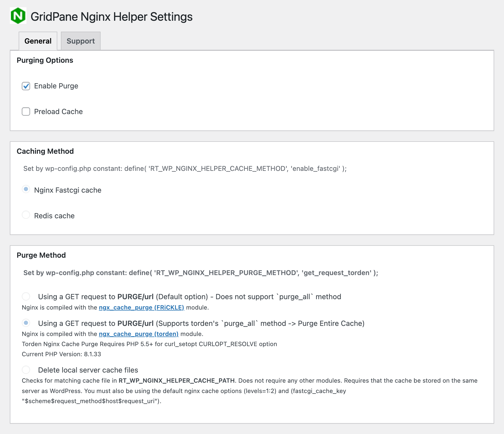The width and height of the screenshot is (504, 434).
Task: Select the default PURGE/url FRiCKLE radio option
Action: (26, 296)
